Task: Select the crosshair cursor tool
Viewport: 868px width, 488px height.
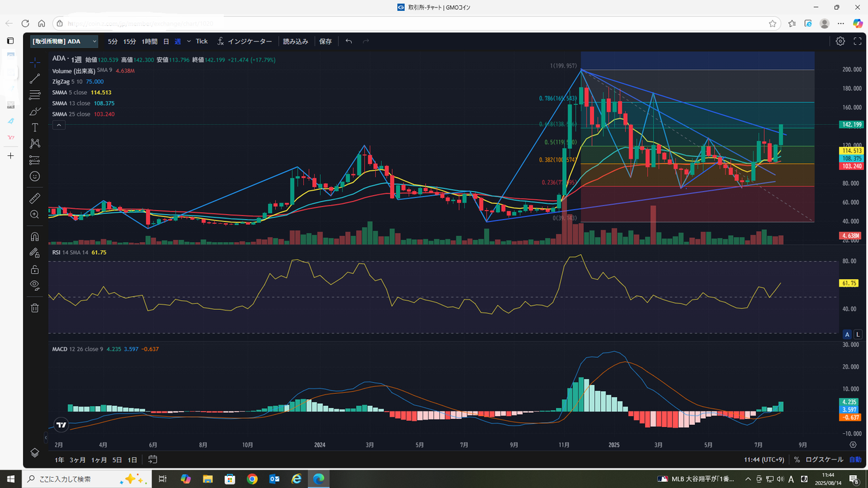Action: 35,62
